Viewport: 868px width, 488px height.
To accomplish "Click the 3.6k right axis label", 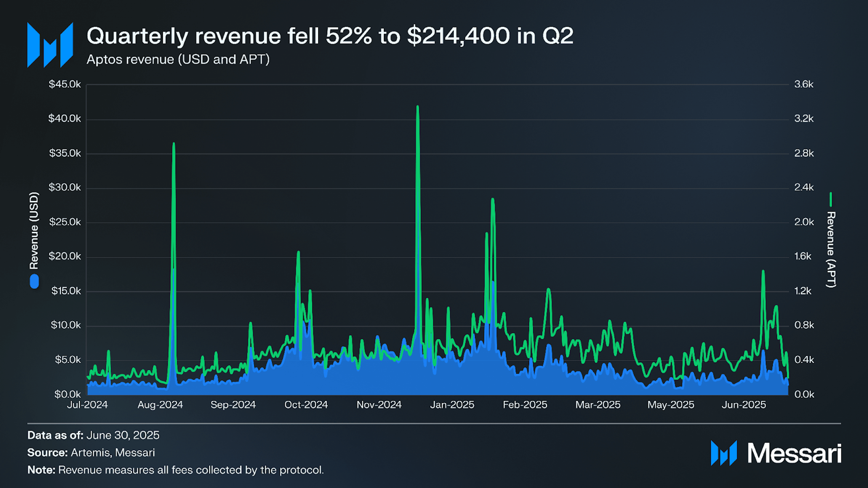I will (804, 84).
